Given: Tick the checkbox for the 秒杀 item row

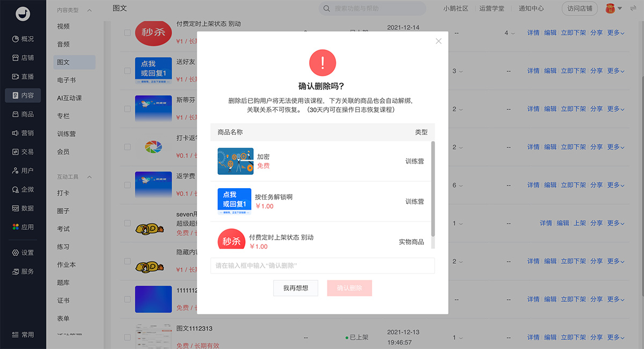Looking at the screenshot, I should point(128,33).
